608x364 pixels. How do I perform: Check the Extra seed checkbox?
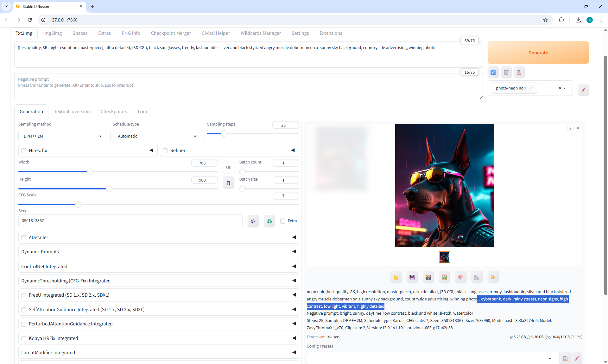pos(283,221)
